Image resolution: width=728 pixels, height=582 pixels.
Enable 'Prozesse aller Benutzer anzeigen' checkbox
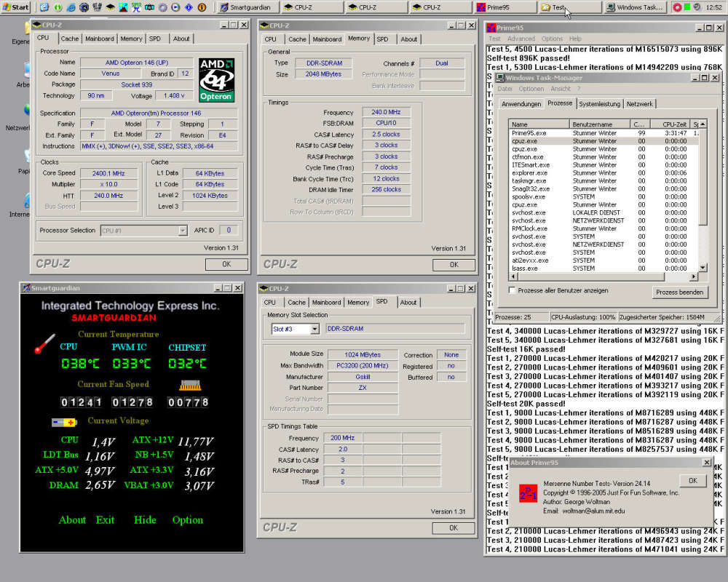point(513,290)
